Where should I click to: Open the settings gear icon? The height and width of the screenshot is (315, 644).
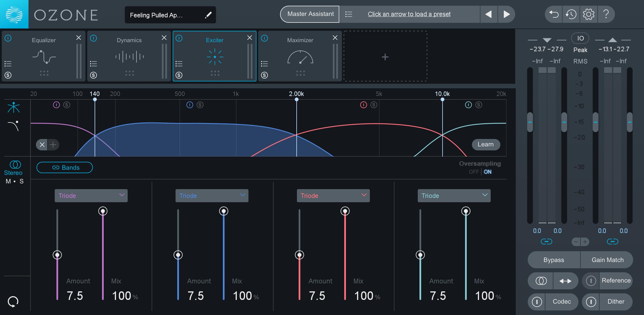(x=588, y=14)
